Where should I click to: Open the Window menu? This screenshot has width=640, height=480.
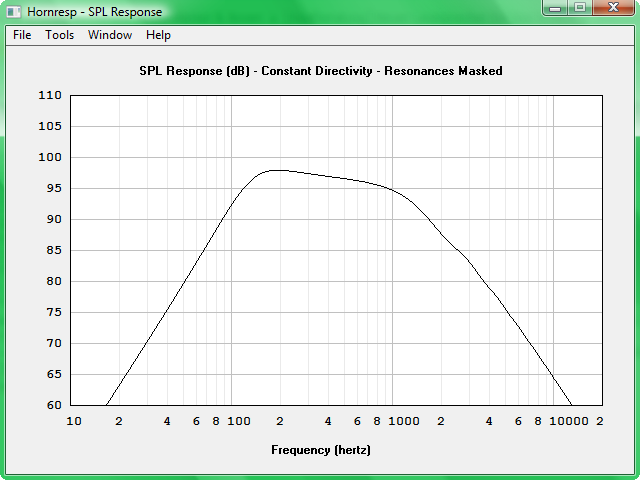pyautogui.click(x=110, y=35)
